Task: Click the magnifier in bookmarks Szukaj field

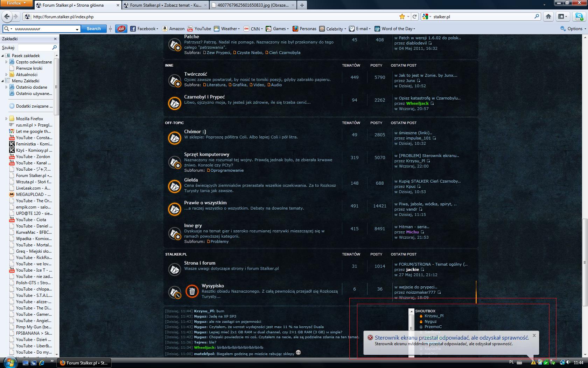Action: tap(54, 47)
